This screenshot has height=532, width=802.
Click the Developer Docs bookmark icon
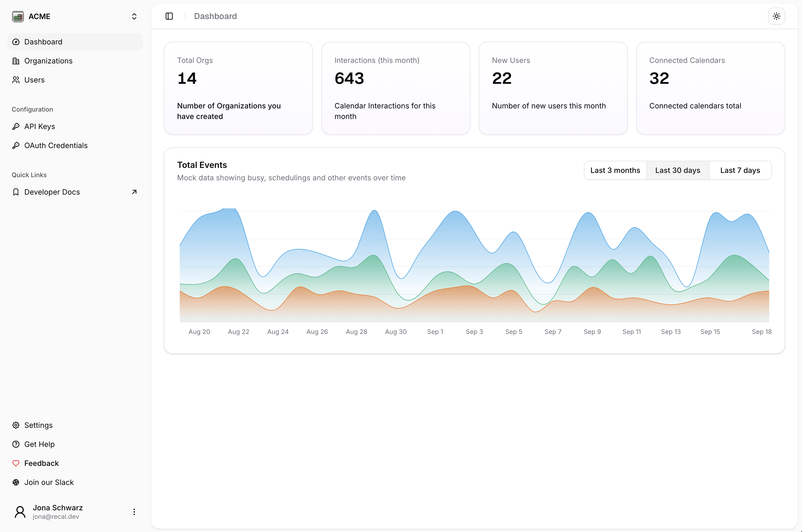[x=16, y=192]
